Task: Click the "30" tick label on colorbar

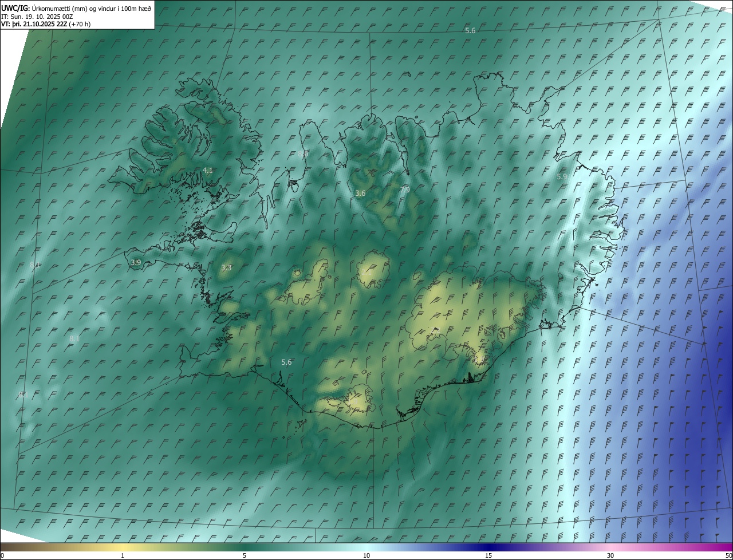Action: [610, 555]
